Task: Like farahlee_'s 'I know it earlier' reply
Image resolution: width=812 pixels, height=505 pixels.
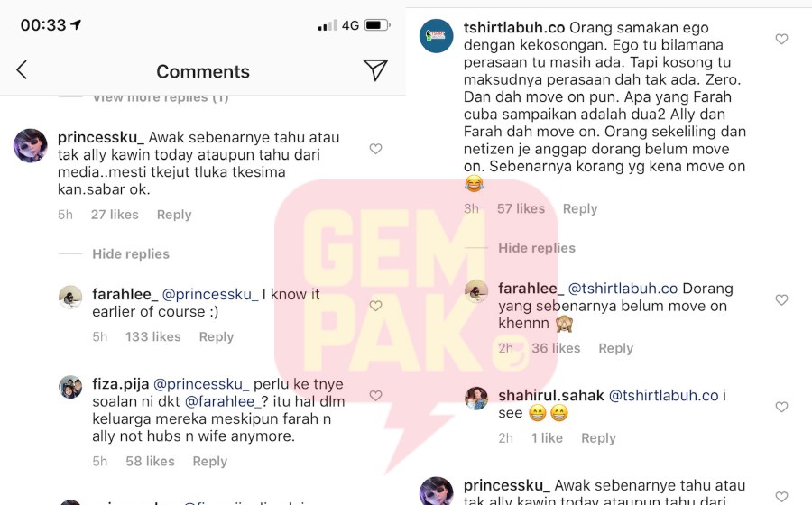Action: pyautogui.click(x=375, y=306)
